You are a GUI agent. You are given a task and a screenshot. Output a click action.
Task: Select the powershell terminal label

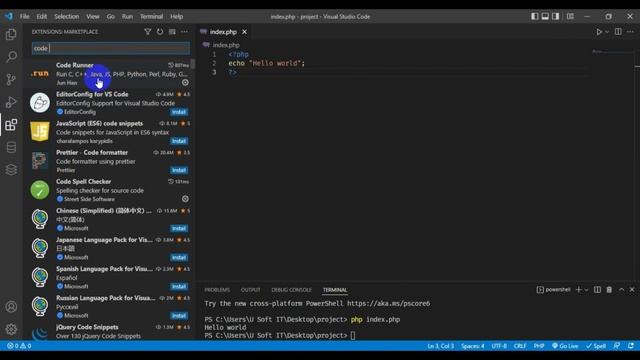click(x=553, y=290)
